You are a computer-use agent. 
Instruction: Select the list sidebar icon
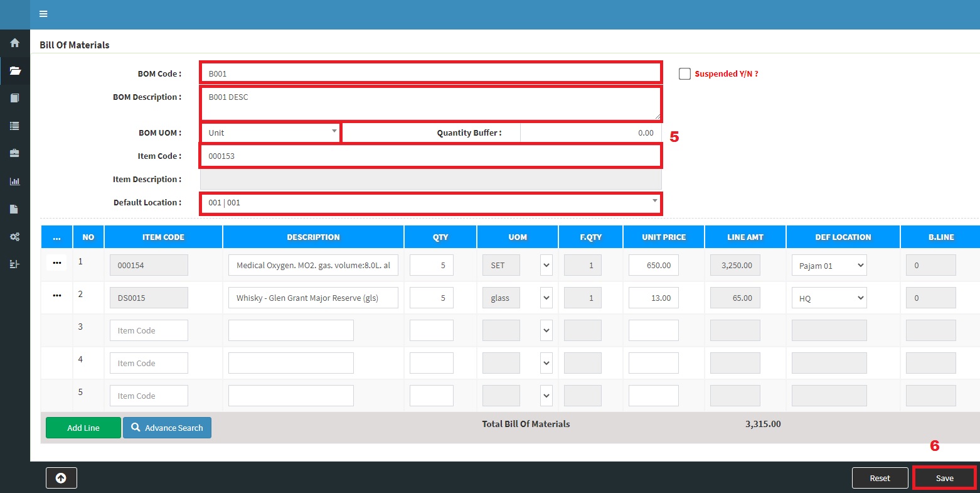(x=14, y=126)
